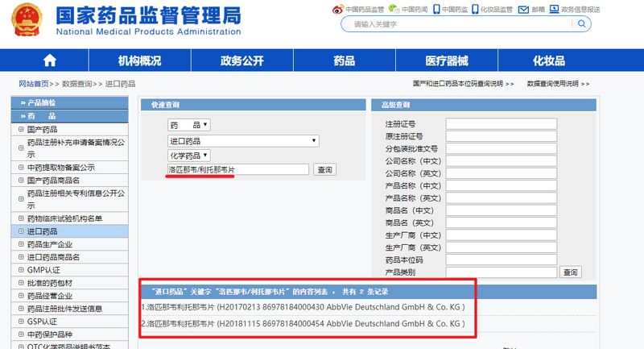Open the Weibo 中国药品监管 icon link
This screenshot has width=644, height=349.
click(338, 10)
